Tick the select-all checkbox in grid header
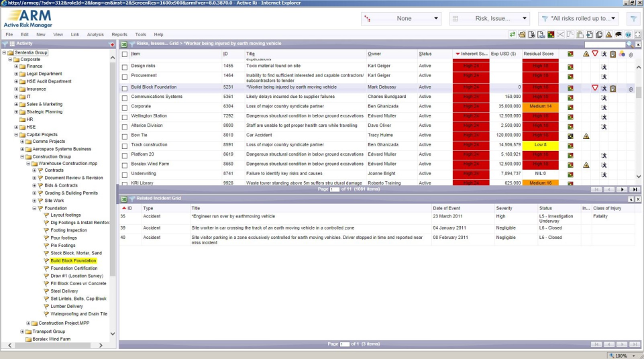This screenshot has height=359, width=644. [125, 54]
